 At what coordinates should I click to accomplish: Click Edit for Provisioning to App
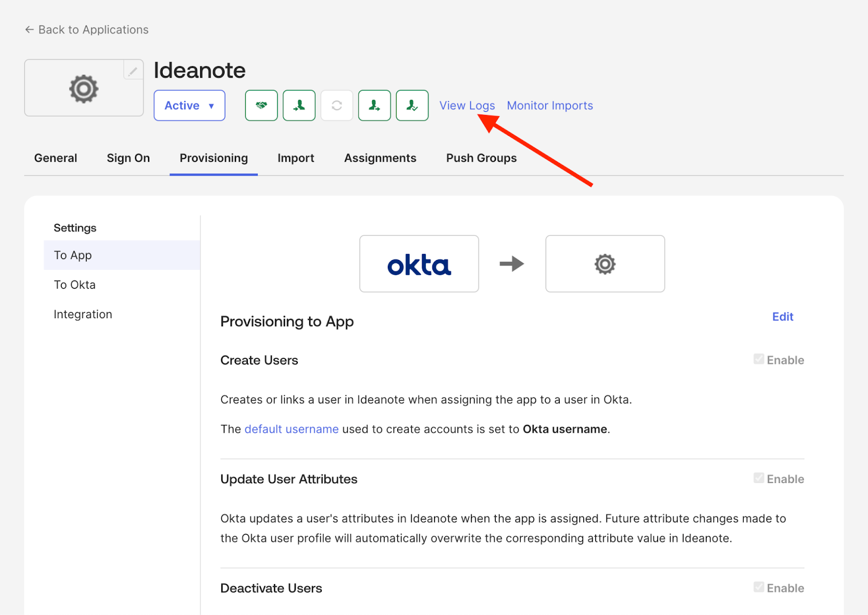pyautogui.click(x=782, y=316)
